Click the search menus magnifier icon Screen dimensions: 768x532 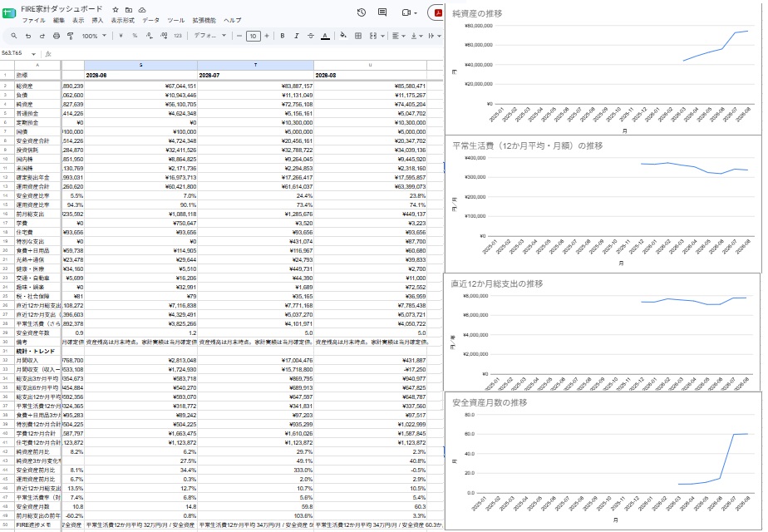coord(13,36)
